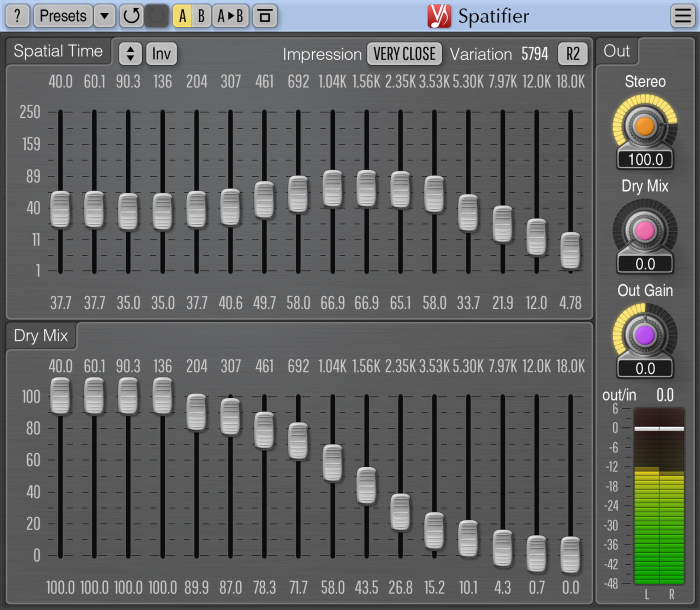Click the up/down stepper beside Spatial Time
Screen dimensions: 700x610
coord(129,53)
